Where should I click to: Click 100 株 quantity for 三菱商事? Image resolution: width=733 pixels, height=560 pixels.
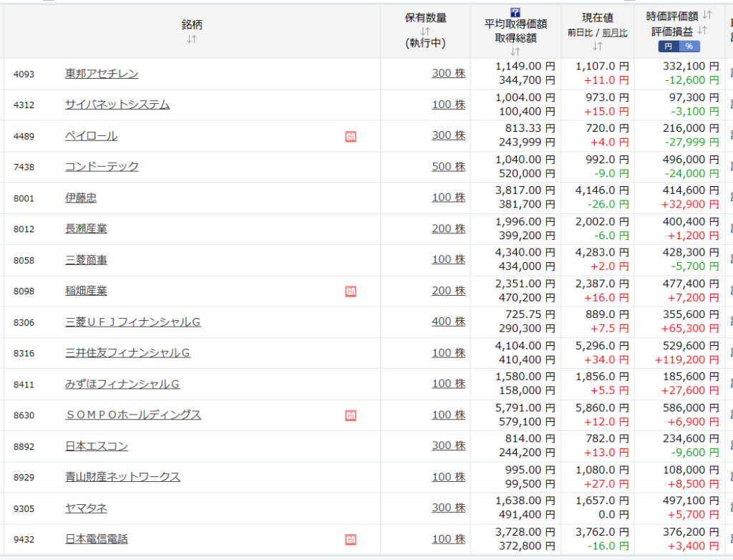click(449, 259)
